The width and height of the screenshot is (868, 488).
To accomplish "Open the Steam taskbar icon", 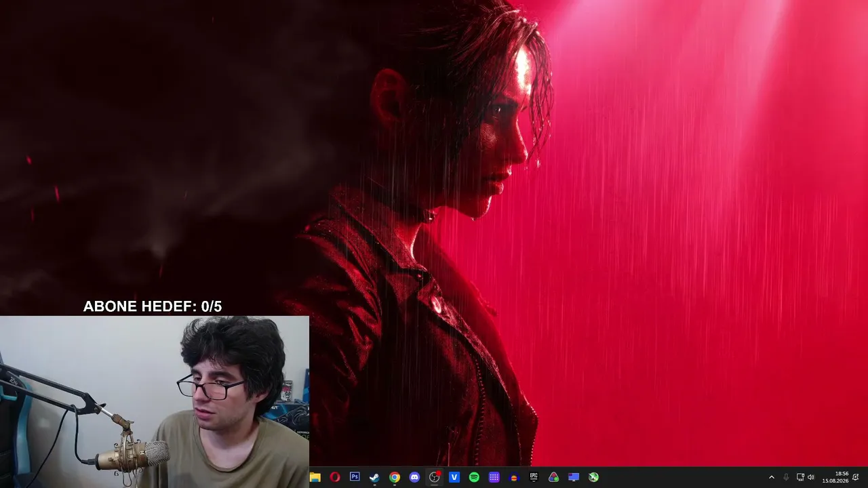I will click(374, 477).
